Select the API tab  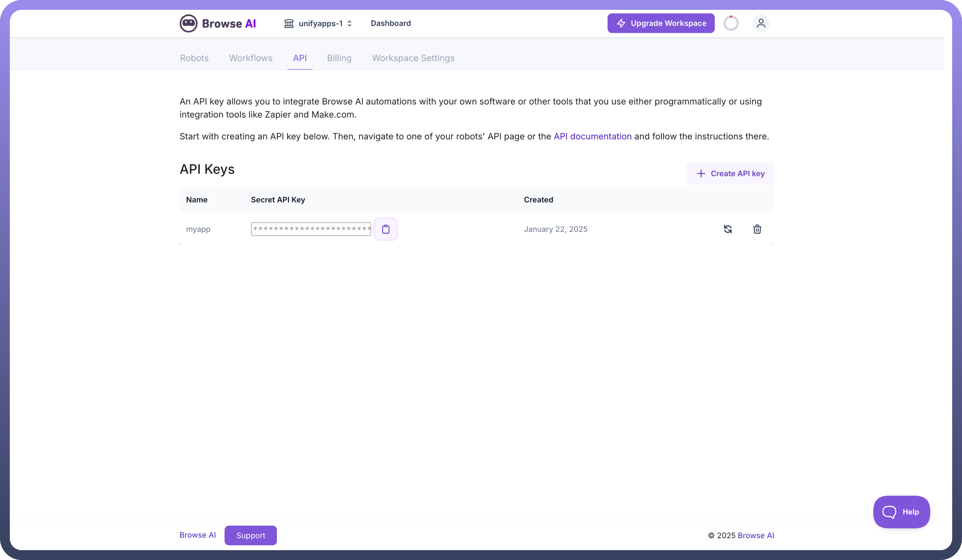pos(300,58)
